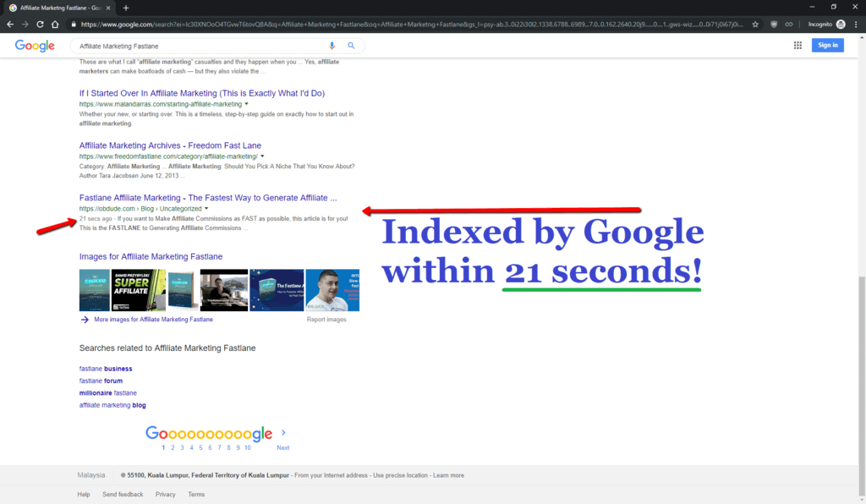
Task: Open the Incognito profile indicator
Action: tap(826, 25)
